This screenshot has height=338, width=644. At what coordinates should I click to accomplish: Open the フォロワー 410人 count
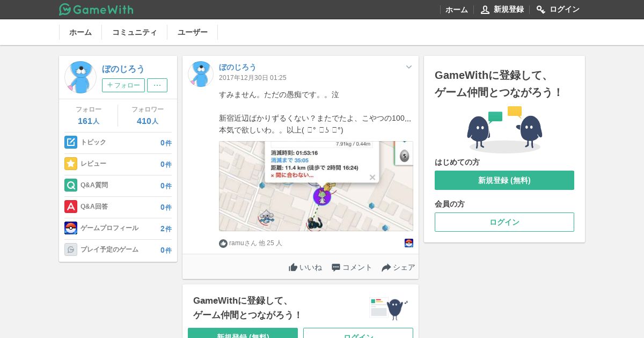[148, 115]
